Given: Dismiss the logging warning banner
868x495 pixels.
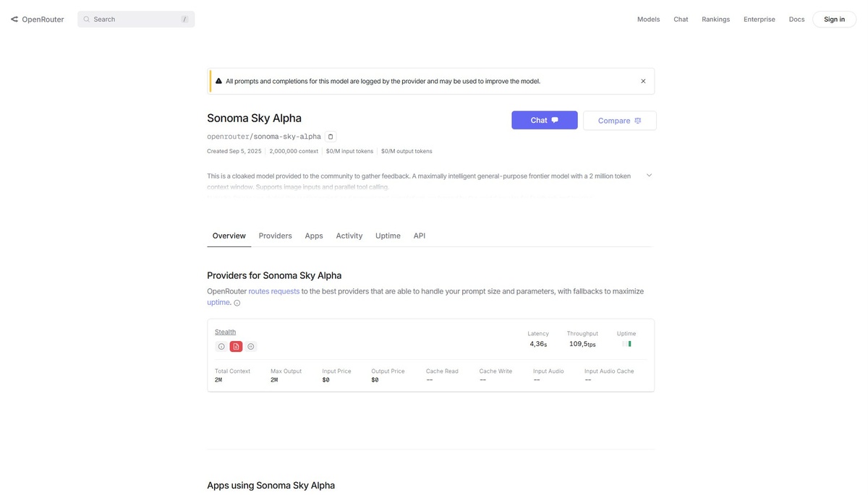Looking at the screenshot, I should pos(643,81).
